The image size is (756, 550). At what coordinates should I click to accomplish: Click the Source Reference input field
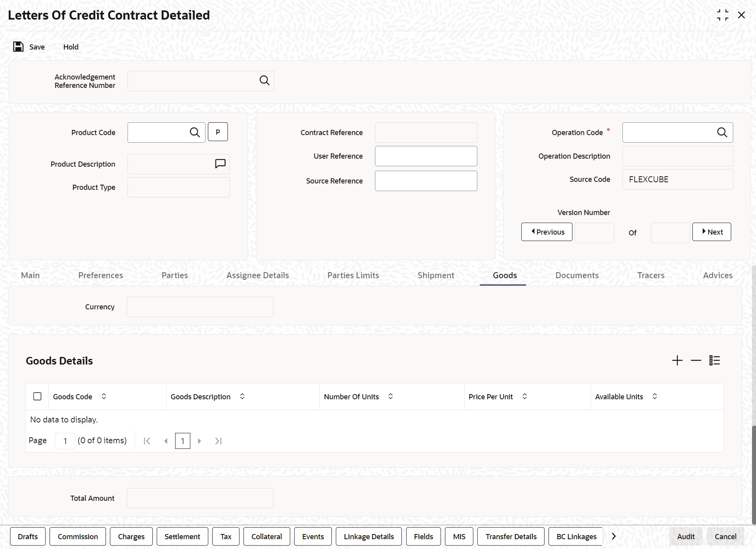click(x=426, y=181)
